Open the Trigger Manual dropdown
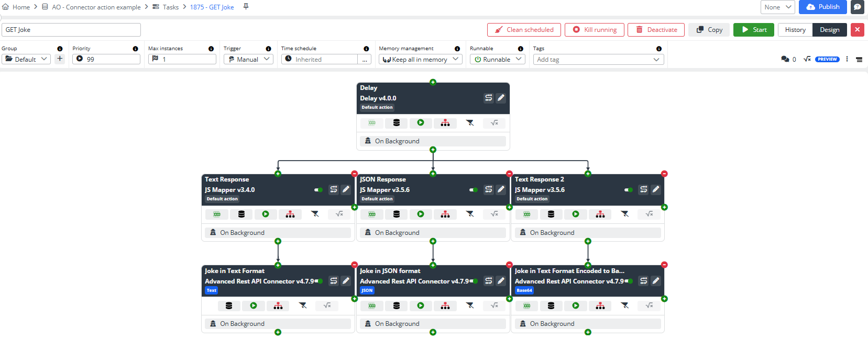The width and height of the screenshot is (868, 340). point(248,60)
